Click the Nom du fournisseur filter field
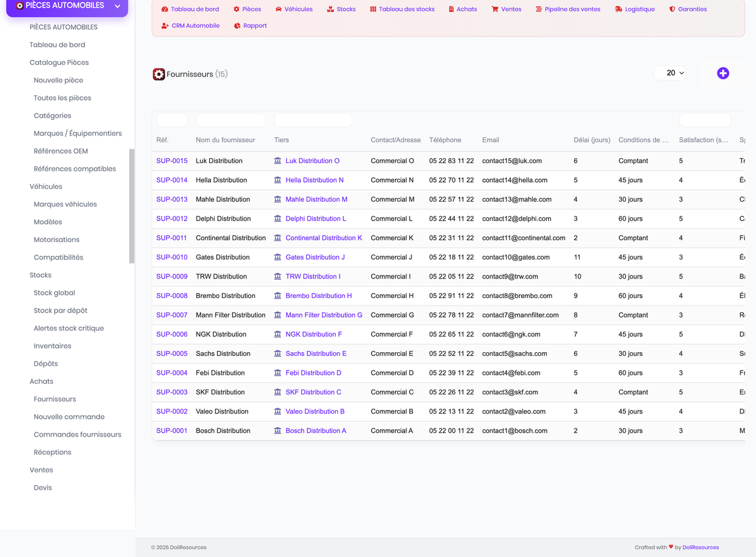The height and width of the screenshot is (557, 756). tap(231, 120)
